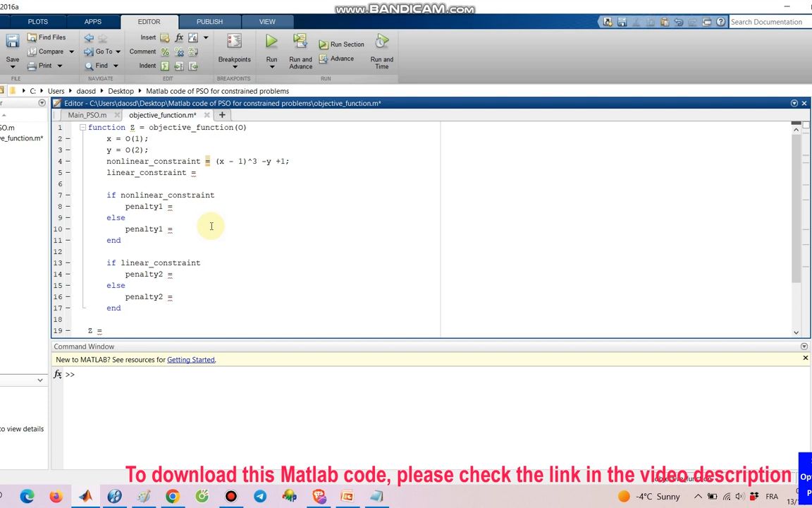Insert a function with the fx icon
812x508 pixels.
(x=179, y=37)
